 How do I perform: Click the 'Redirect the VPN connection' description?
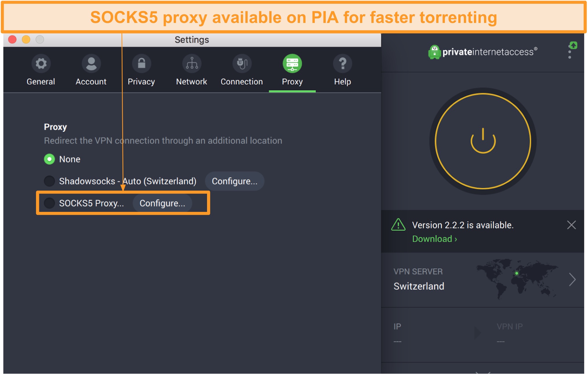(163, 141)
